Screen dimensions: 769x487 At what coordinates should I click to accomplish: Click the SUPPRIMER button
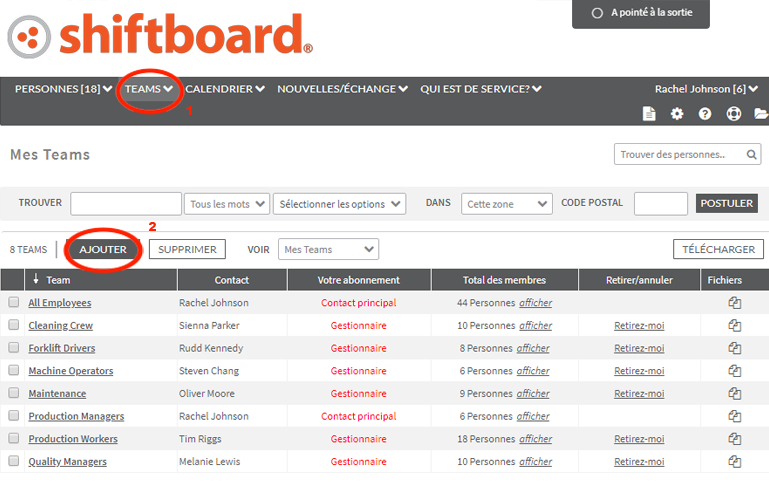tap(187, 249)
